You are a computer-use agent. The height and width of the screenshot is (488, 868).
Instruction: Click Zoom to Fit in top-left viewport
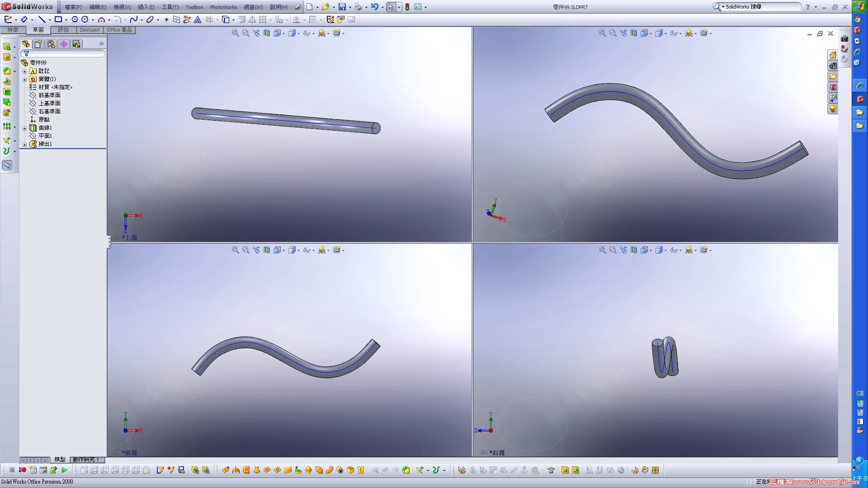click(x=235, y=33)
